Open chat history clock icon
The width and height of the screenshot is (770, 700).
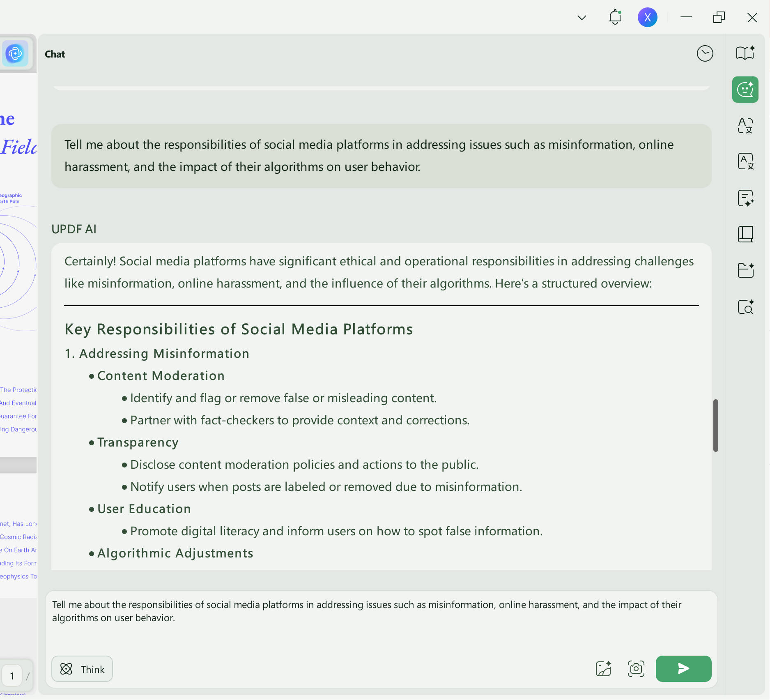(705, 53)
